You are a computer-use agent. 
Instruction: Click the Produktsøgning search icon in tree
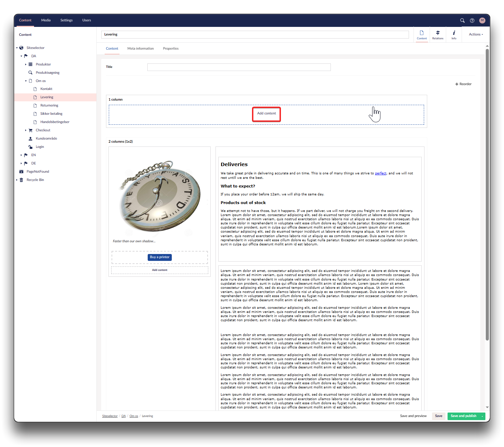30,73
